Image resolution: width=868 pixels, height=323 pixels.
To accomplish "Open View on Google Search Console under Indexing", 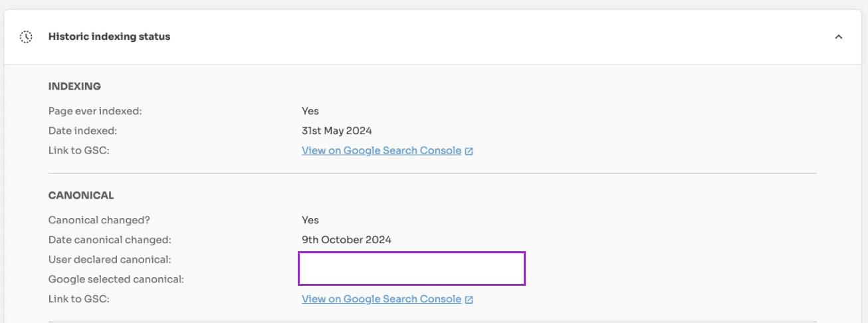I will tap(381, 151).
